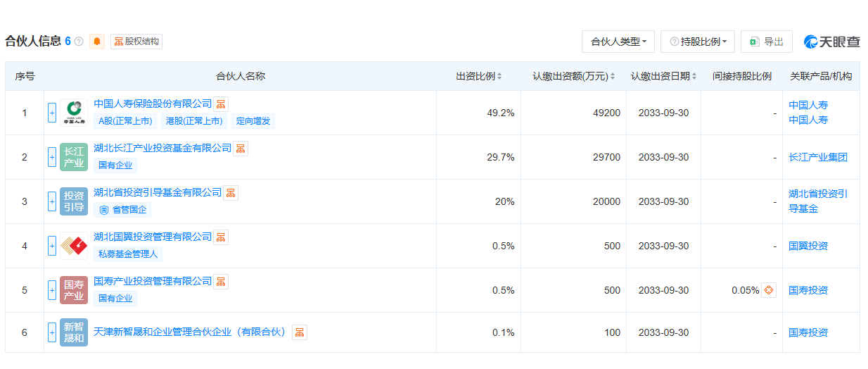Click the icon next to 0.05% indirect holding
This screenshot has height=369, width=868.
pos(769,290)
